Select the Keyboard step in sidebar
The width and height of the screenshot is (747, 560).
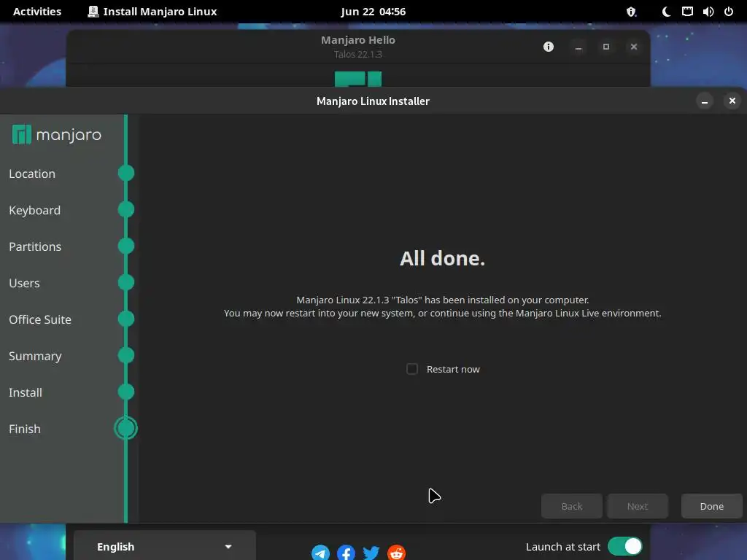tap(35, 211)
